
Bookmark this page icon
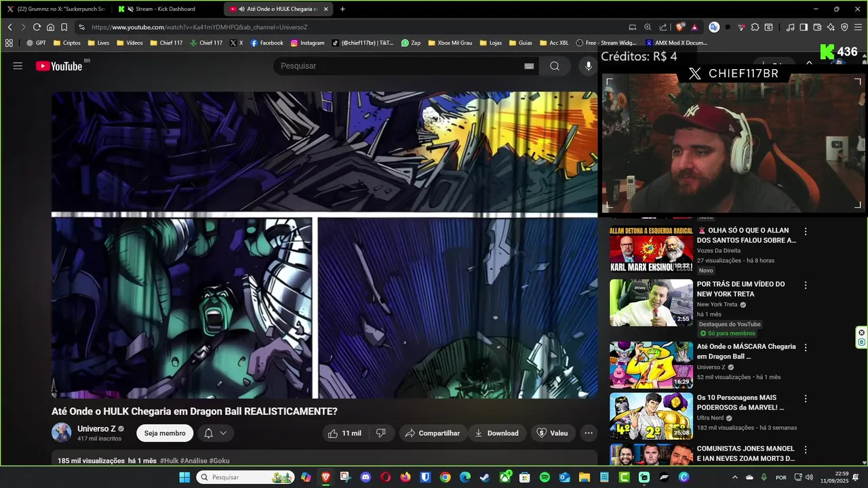tap(64, 27)
